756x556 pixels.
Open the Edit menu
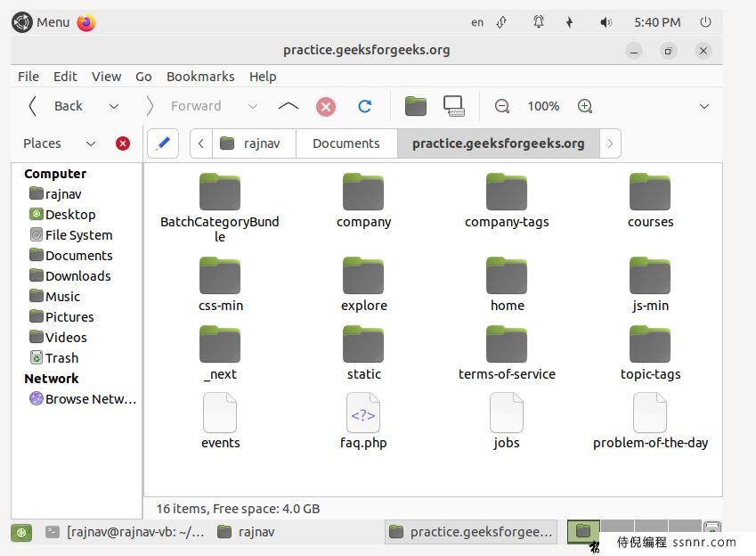point(65,77)
